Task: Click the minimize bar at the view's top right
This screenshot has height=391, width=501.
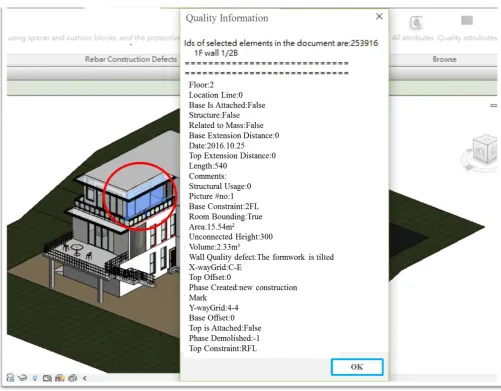Action: 494,106
